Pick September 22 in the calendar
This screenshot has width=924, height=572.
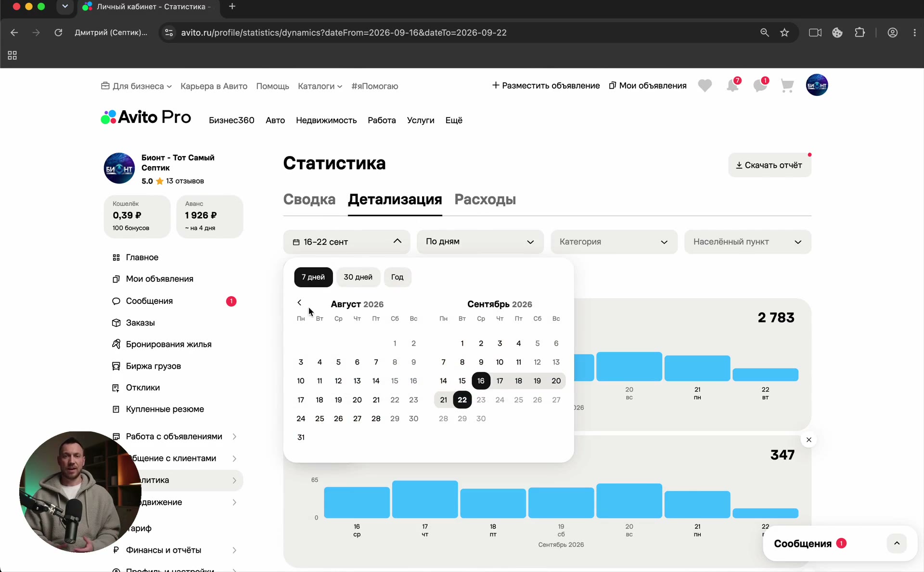462,400
